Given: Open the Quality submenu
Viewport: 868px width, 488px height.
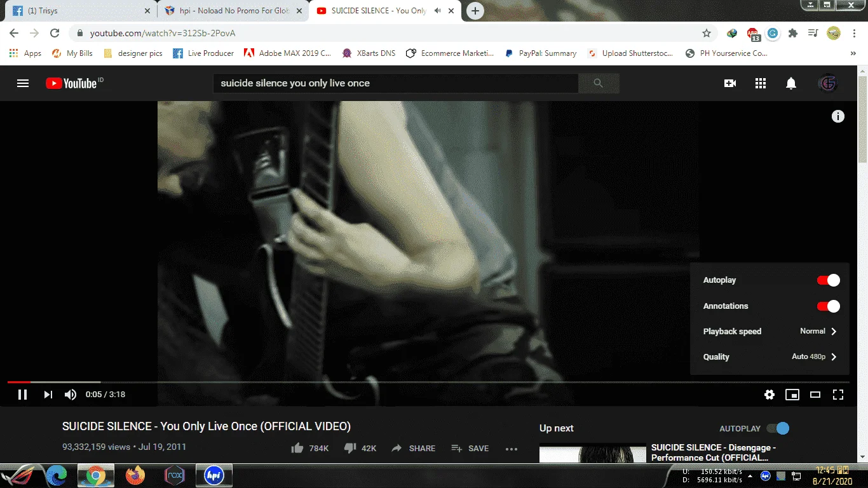Looking at the screenshot, I should coord(770,357).
